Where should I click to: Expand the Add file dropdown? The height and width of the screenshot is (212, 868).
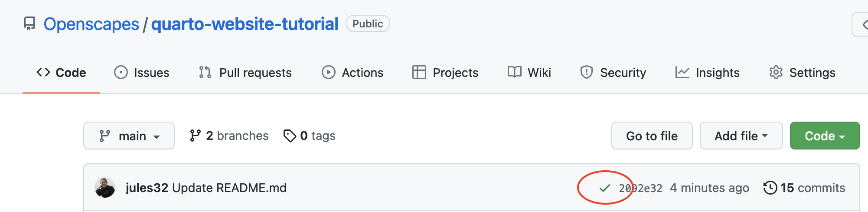[741, 136]
